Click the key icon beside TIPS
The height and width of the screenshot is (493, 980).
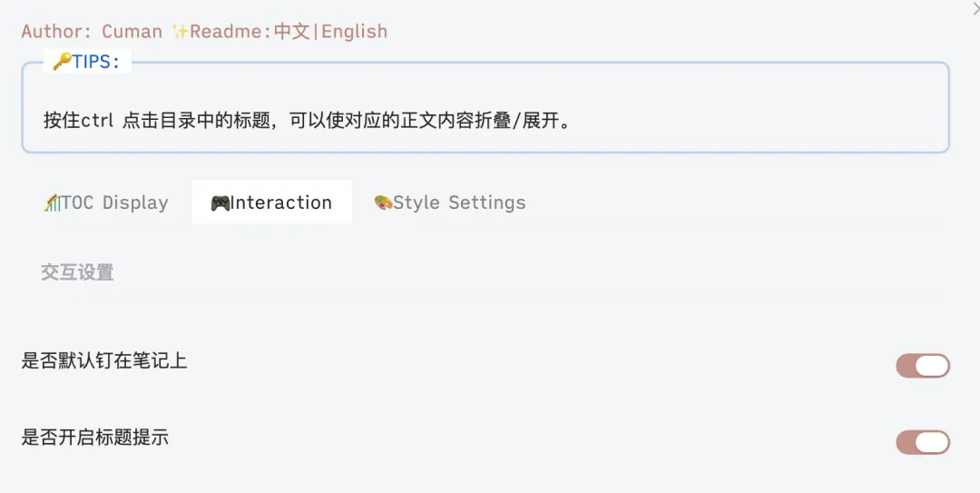tap(63, 62)
